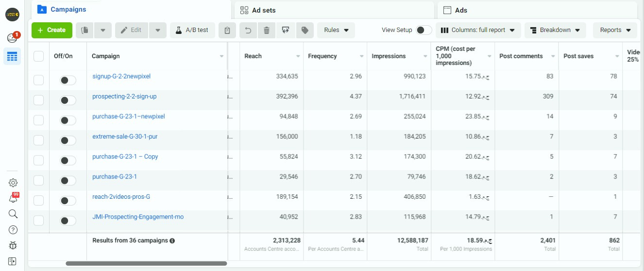Click the bug report icon in the sidebar

[x=13, y=245]
